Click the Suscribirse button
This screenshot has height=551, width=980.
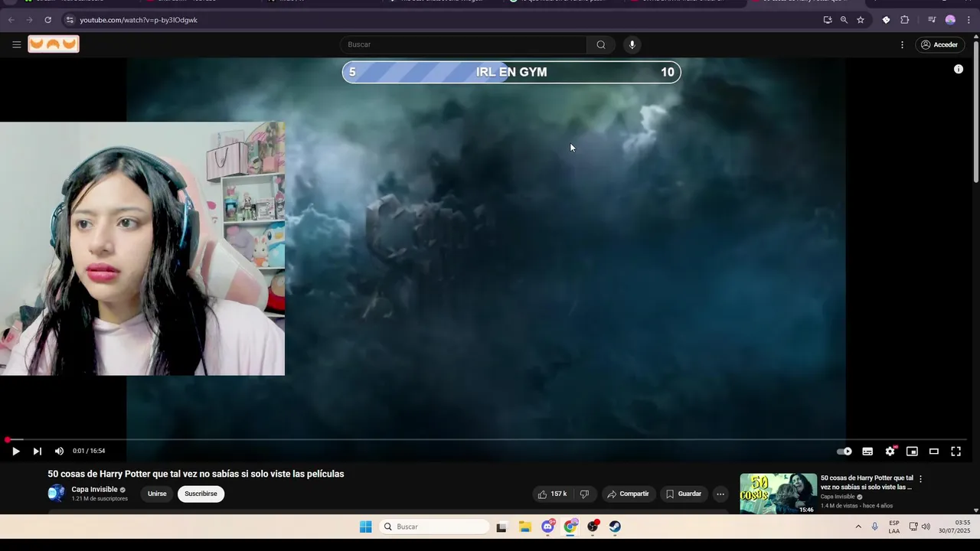click(201, 494)
